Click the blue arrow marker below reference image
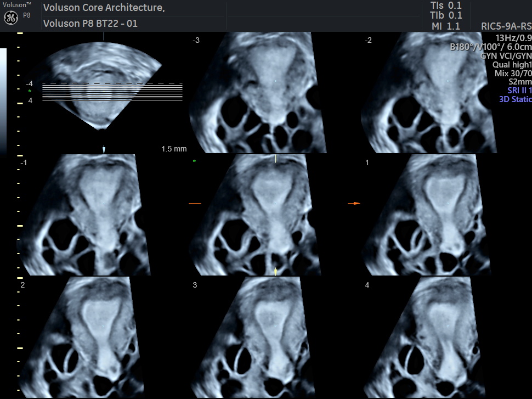This screenshot has height=399, width=532. click(x=104, y=149)
